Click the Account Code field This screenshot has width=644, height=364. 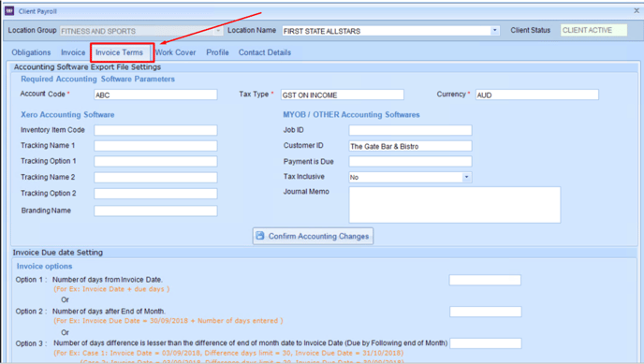[155, 95]
